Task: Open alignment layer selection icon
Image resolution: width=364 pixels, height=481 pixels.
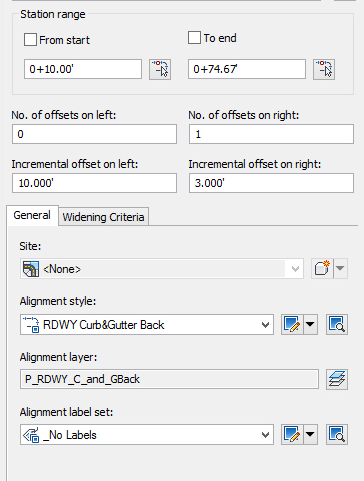Action: point(337,379)
